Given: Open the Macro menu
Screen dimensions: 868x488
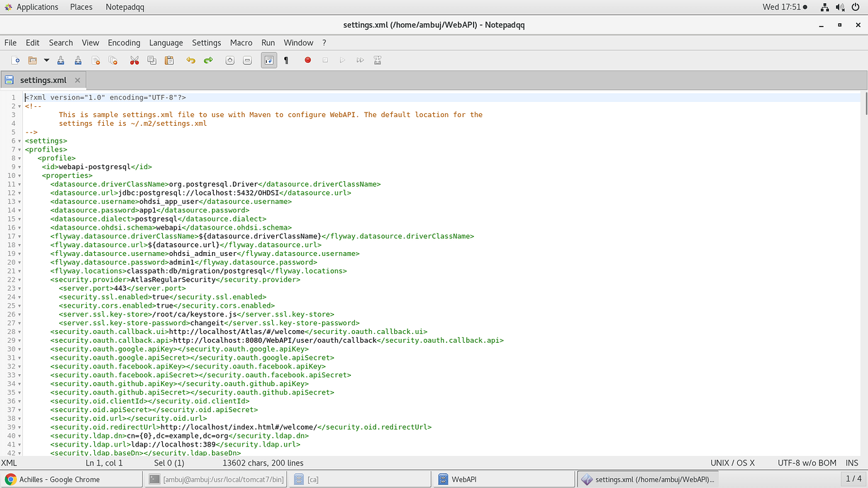Looking at the screenshot, I should pos(241,43).
